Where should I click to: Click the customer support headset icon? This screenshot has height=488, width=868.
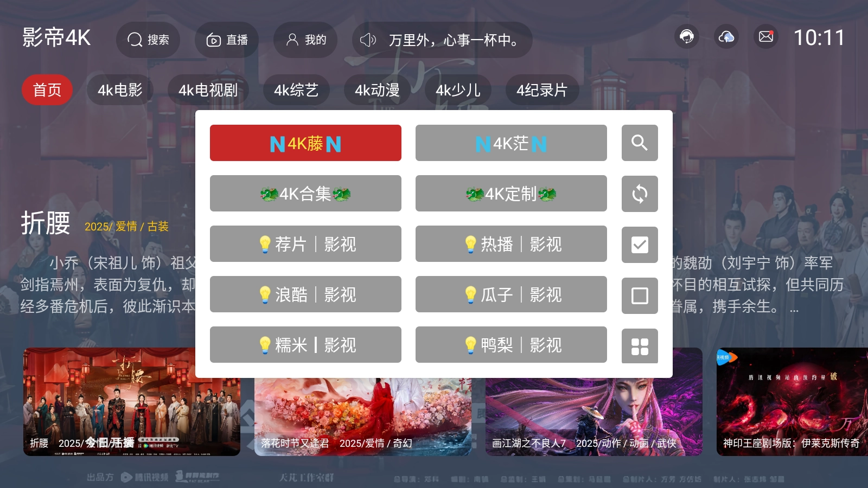[x=687, y=36]
